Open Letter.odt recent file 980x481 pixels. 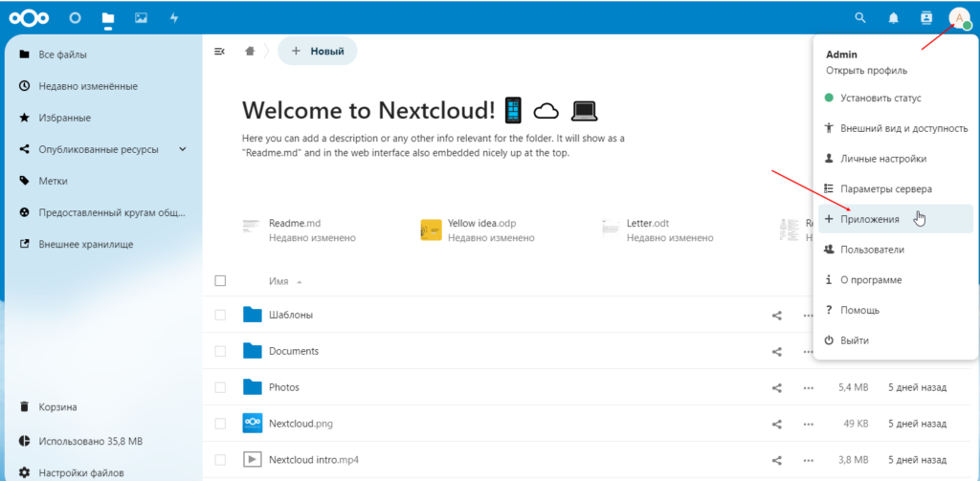pyautogui.click(x=657, y=230)
